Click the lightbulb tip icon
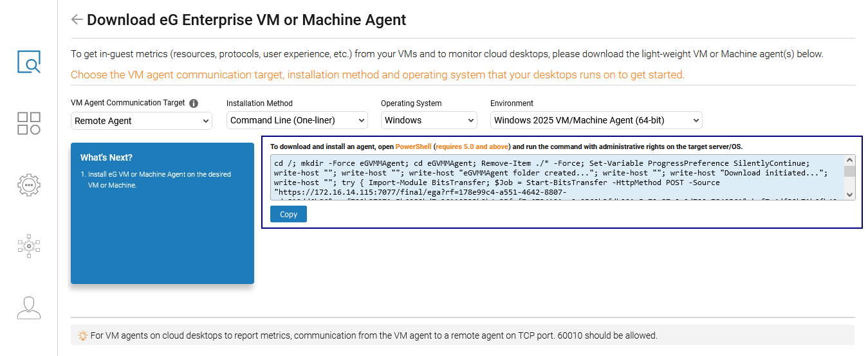Viewport: 868px width, 356px height. [82, 335]
